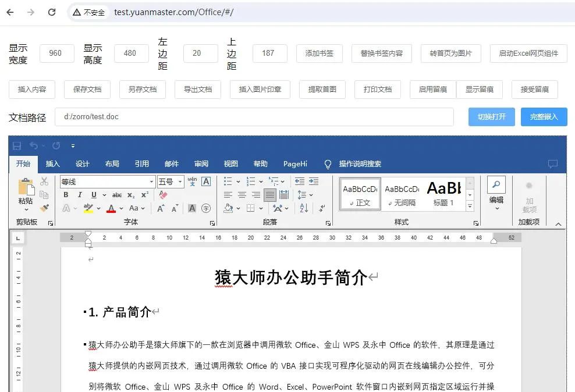Click the Redo icon in the title bar
The image size is (575, 392).
pyautogui.click(x=56, y=146)
